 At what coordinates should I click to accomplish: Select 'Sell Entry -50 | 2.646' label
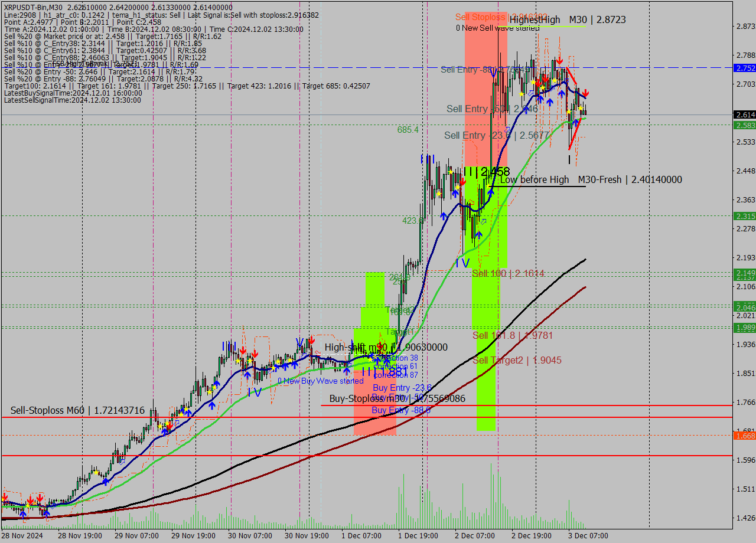point(492,109)
